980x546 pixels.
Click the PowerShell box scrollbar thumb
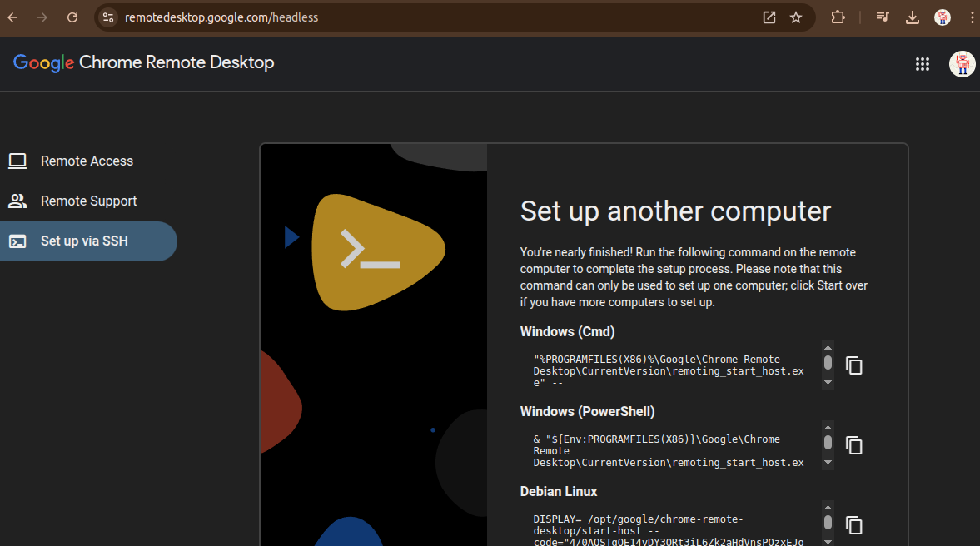828,442
